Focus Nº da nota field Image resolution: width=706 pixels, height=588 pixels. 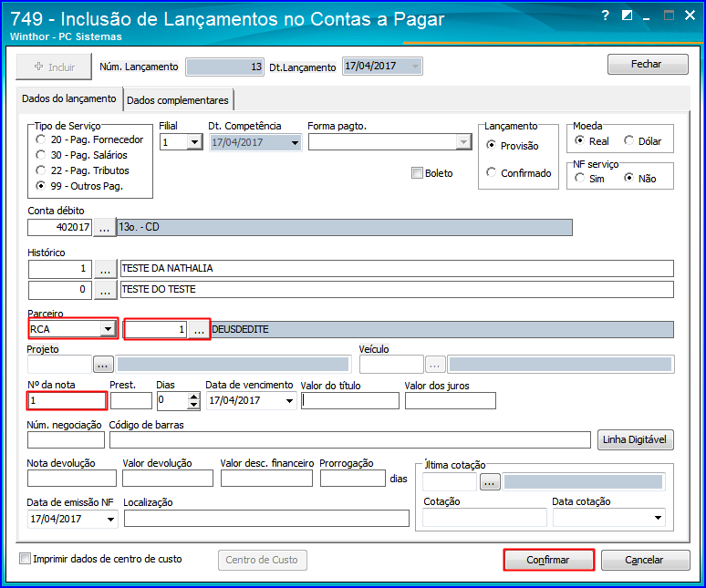67,401
